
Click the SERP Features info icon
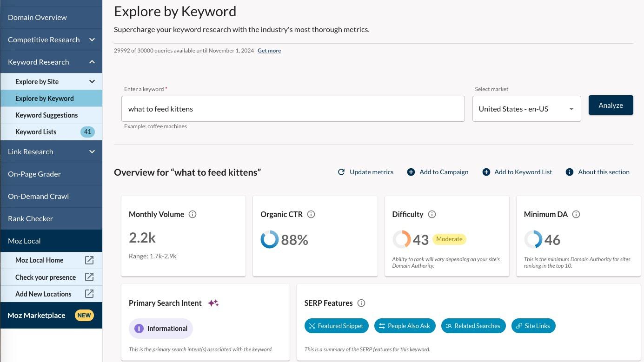click(x=361, y=303)
